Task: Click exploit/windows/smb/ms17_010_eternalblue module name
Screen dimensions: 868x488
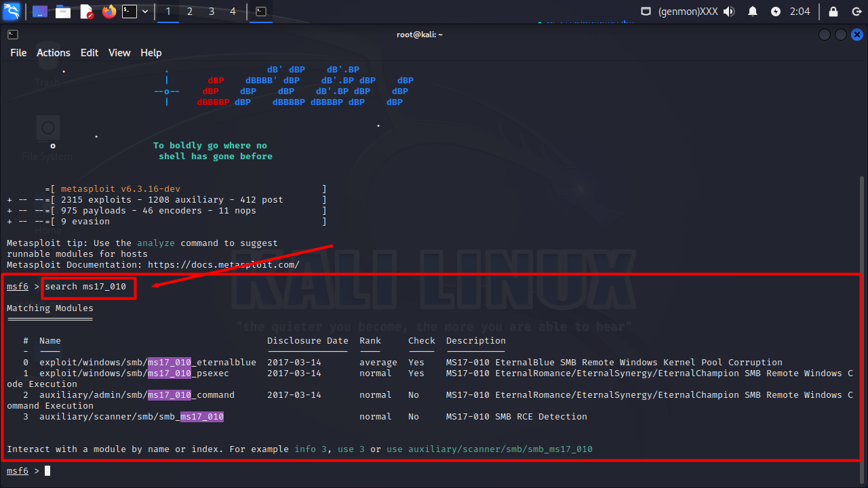Action: tap(148, 363)
